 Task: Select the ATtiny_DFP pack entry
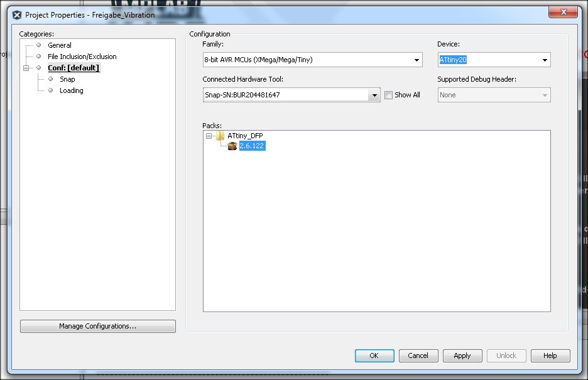pos(245,136)
